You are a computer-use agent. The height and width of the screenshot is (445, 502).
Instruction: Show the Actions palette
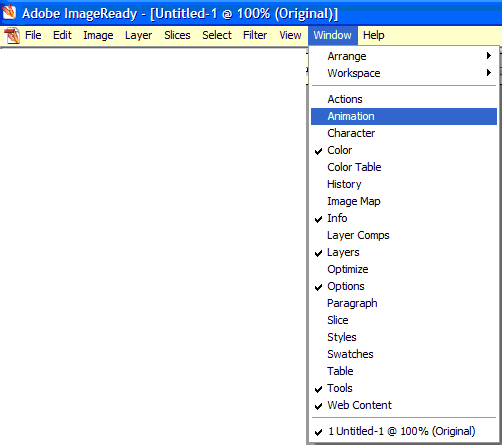pyautogui.click(x=404, y=99)
